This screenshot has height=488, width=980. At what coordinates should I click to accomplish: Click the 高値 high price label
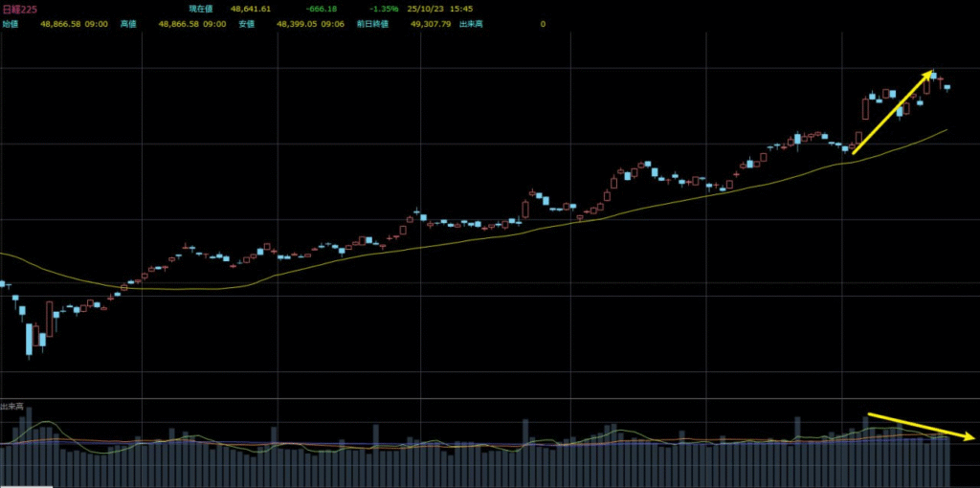[x=128, y=23]
